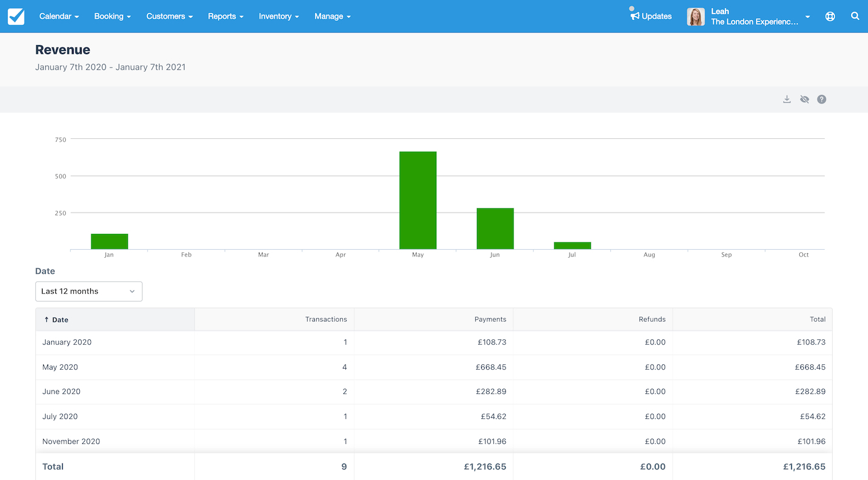The height and width of the screenshot is (480, 868).
Task: Click the £101.96 total value
Action: click(811, 442)
